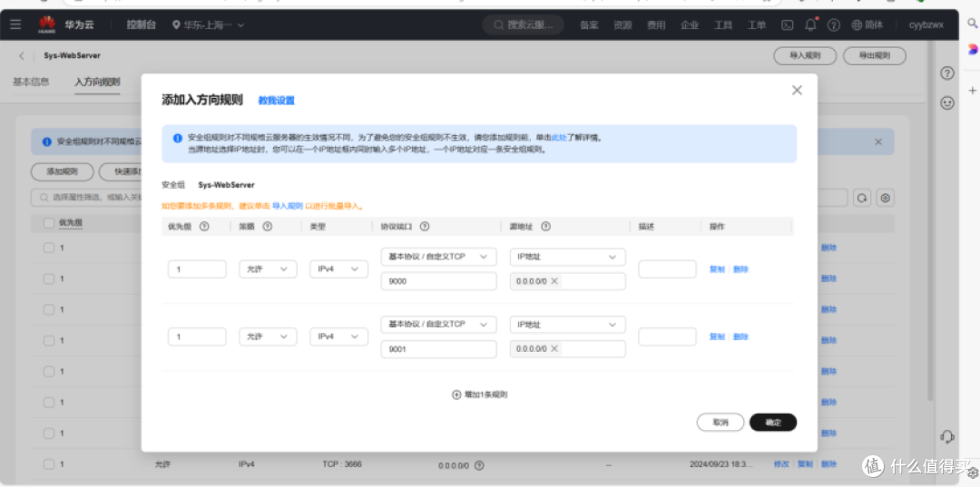The width and height of the screenshot is (980, 487).
Task: Click the browser sidebar search icon
Action: [x=973, y=24]
